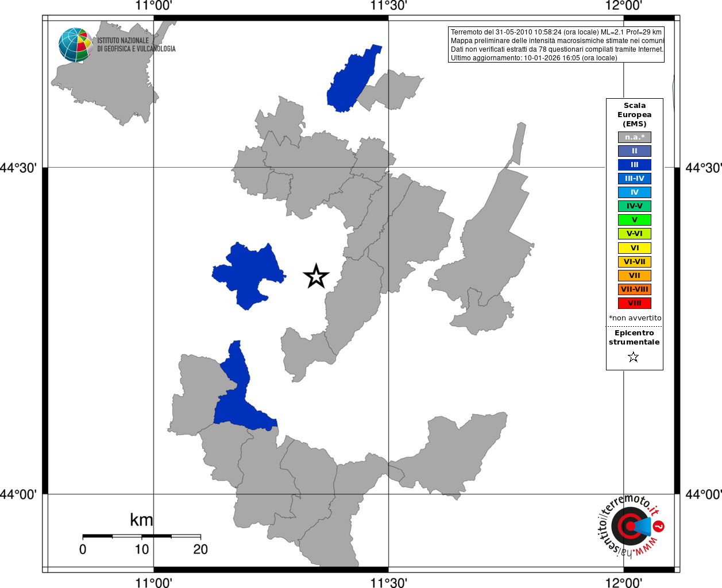Select the III-IV legend swatch
Screen dimensions: 722x588
(x=635, y=179)
